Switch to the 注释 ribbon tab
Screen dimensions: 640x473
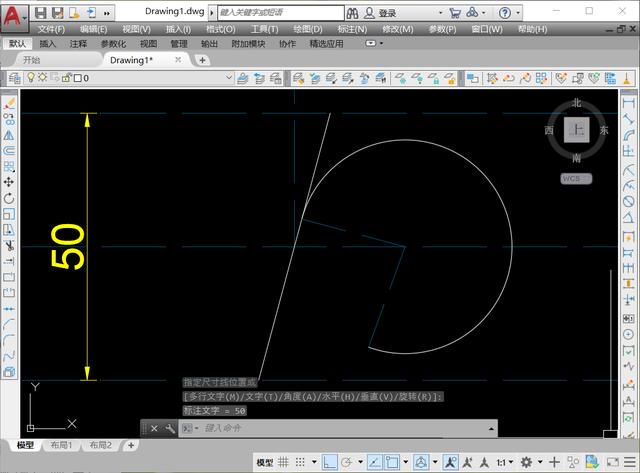coord(78,44)
